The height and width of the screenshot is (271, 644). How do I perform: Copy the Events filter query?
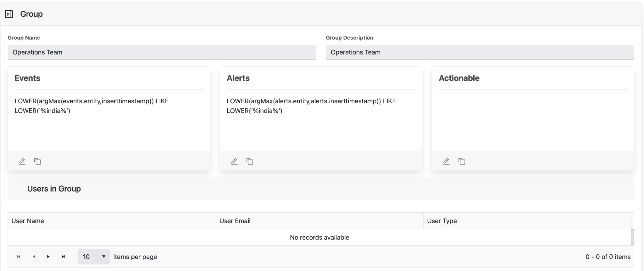pos(38,161)
